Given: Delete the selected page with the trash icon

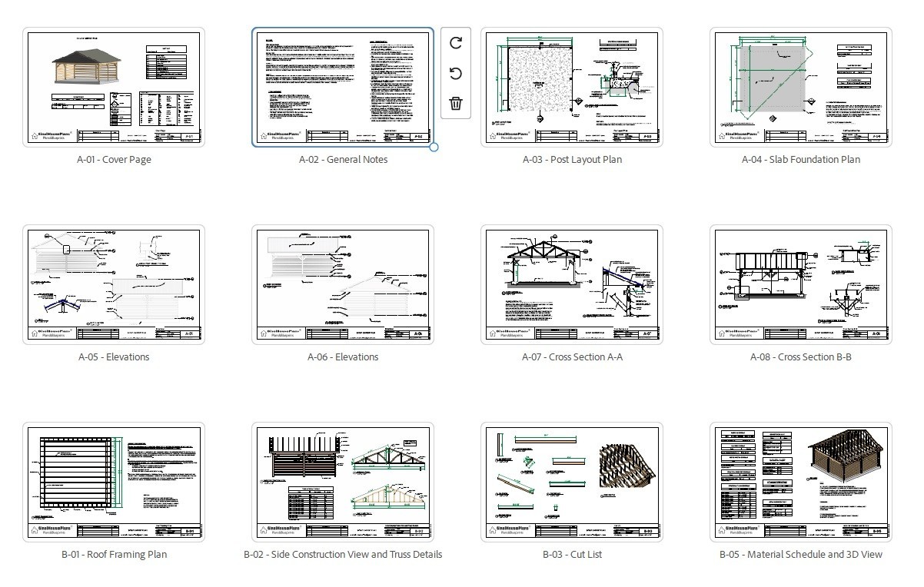Looking at the screenshot, I should click(456, 103).
